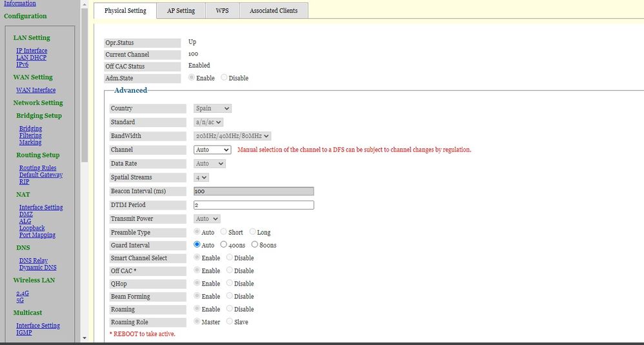Image resolution: width=644 pixels, height=345 pixels.
Task: Select the 400ns Guard Interval option
Action: [224, 245]
